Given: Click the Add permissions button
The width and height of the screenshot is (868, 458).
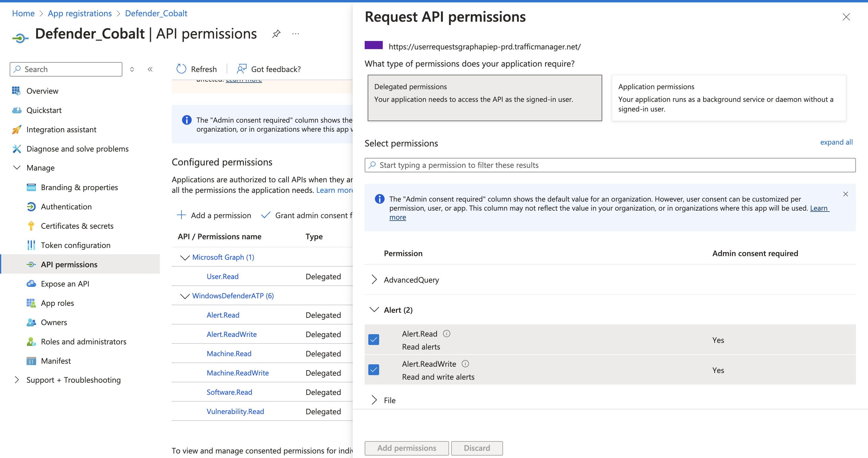Looking at the screenshot, I should 406,448.
